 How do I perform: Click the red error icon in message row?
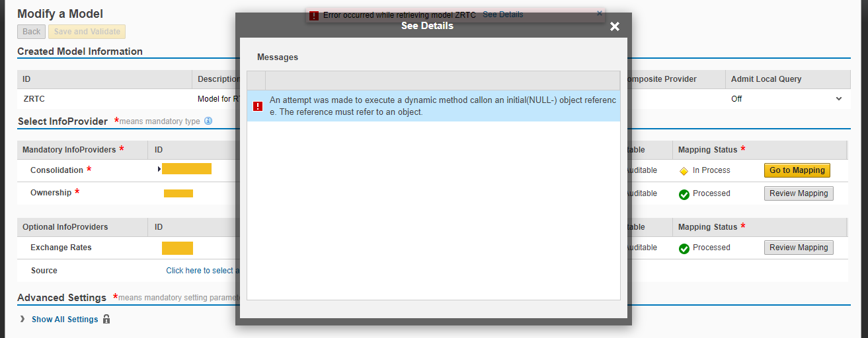[x=258, y=106]
